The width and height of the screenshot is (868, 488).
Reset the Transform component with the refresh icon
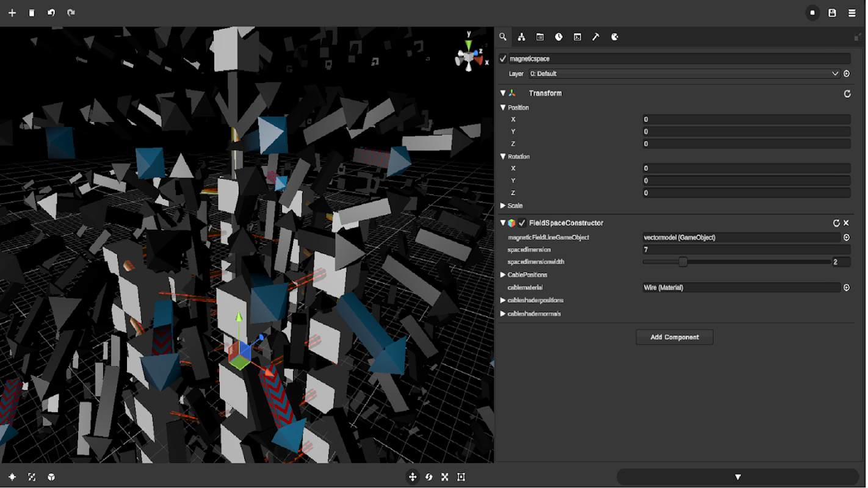coord(847,94)
